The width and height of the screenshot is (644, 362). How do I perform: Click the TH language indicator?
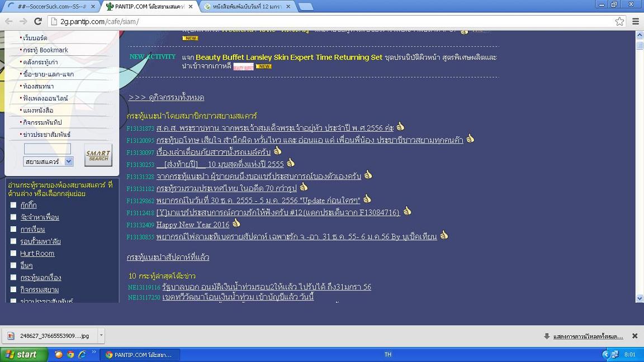pyautogui.click(x=388, y=354)
